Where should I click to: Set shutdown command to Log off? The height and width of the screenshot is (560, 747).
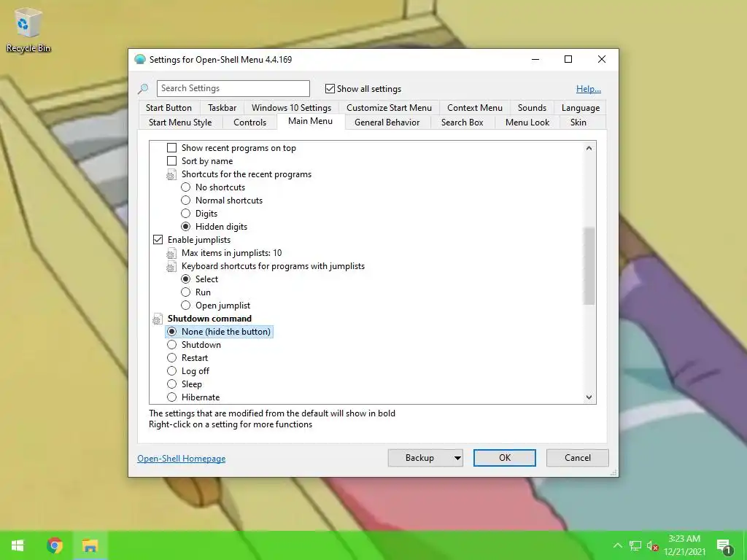172,371
